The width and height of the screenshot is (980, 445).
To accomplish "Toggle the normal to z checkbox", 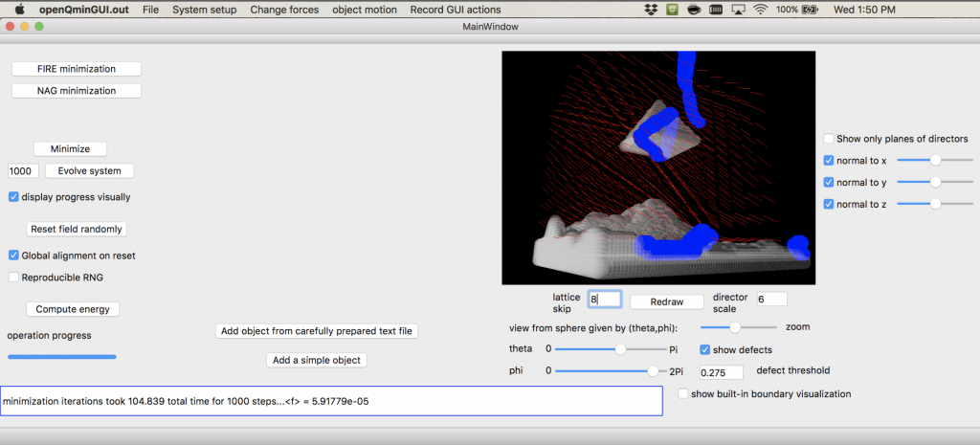I will [x=829, y=205].
